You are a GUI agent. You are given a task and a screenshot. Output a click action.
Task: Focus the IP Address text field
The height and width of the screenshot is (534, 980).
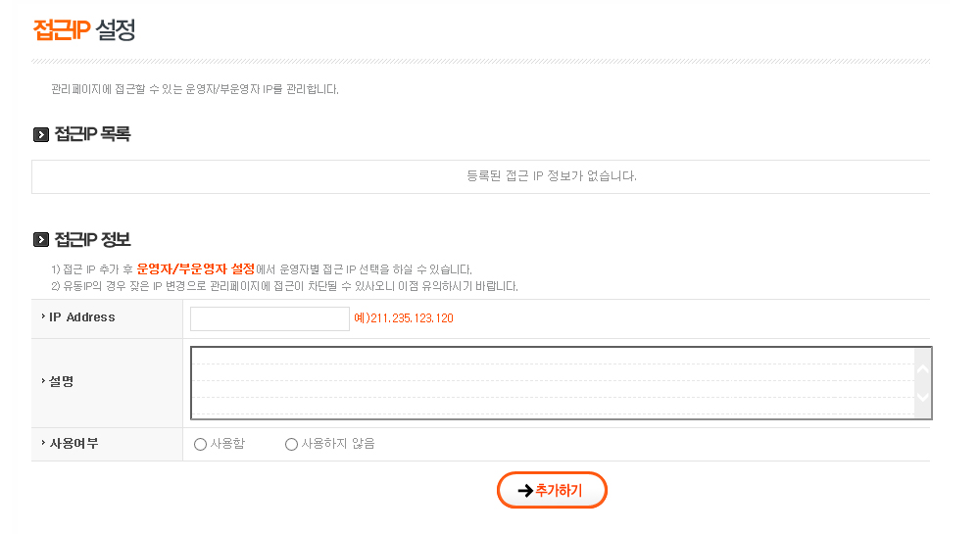pyautogui.click(x=269, y=318)
